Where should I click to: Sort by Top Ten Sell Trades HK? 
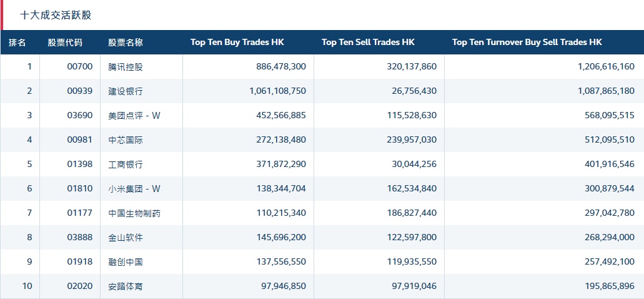pos(368,43)
